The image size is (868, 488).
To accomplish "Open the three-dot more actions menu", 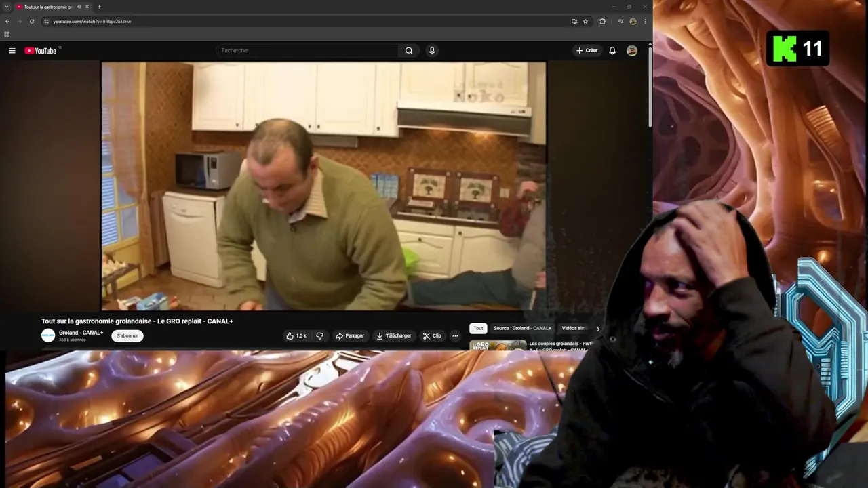I will tap(455, 335).
